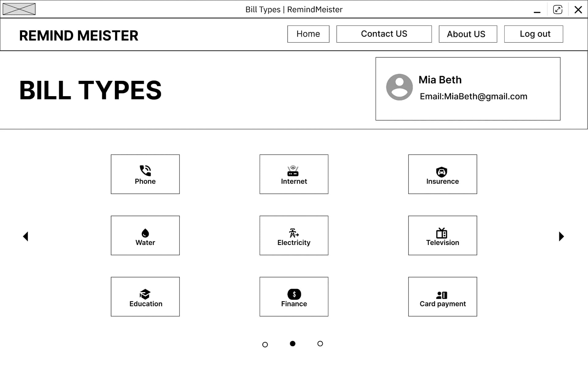Select the third carousel page dot
The width and height of the screenshot is (588, 380).
click(320, 344)
